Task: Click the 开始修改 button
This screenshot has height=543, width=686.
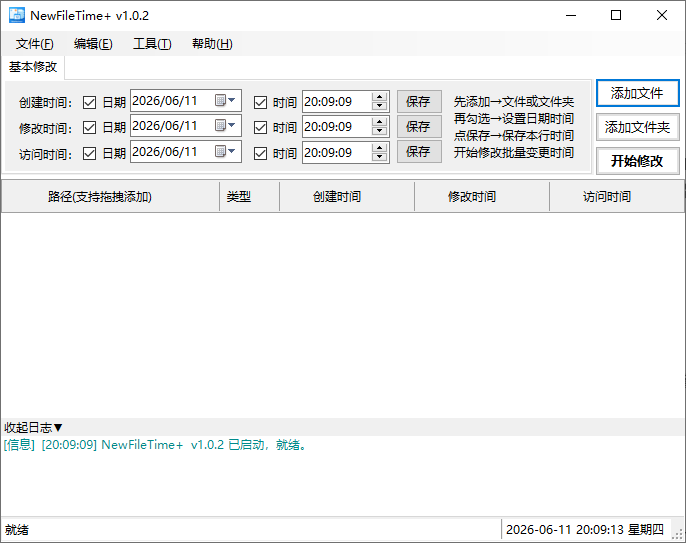Action: pyautogui.click(x=637, y=161)
